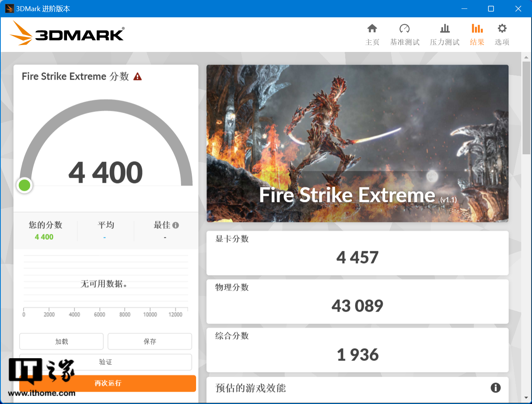Click the red warning triangle beside score title

point(138,77)
